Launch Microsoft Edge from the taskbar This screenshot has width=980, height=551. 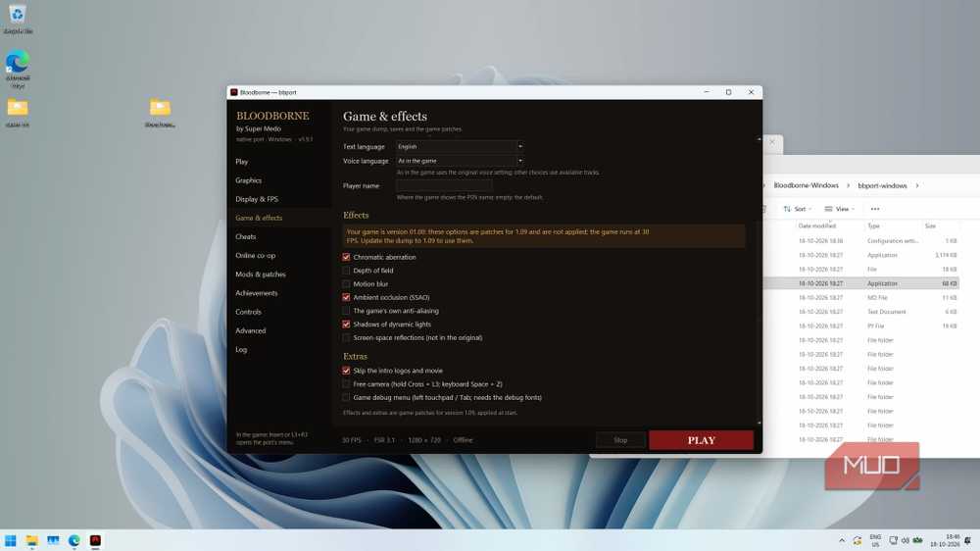point(74,540)
